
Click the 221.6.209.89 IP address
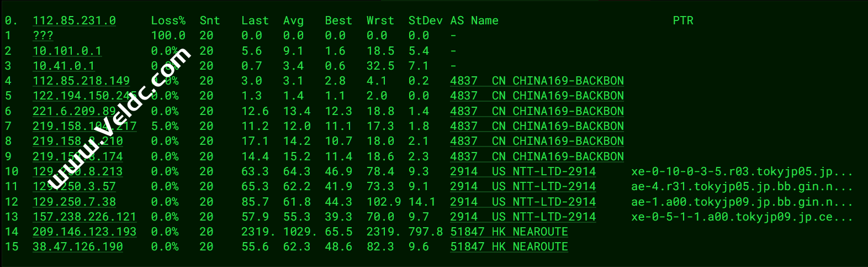click(74, 111)
